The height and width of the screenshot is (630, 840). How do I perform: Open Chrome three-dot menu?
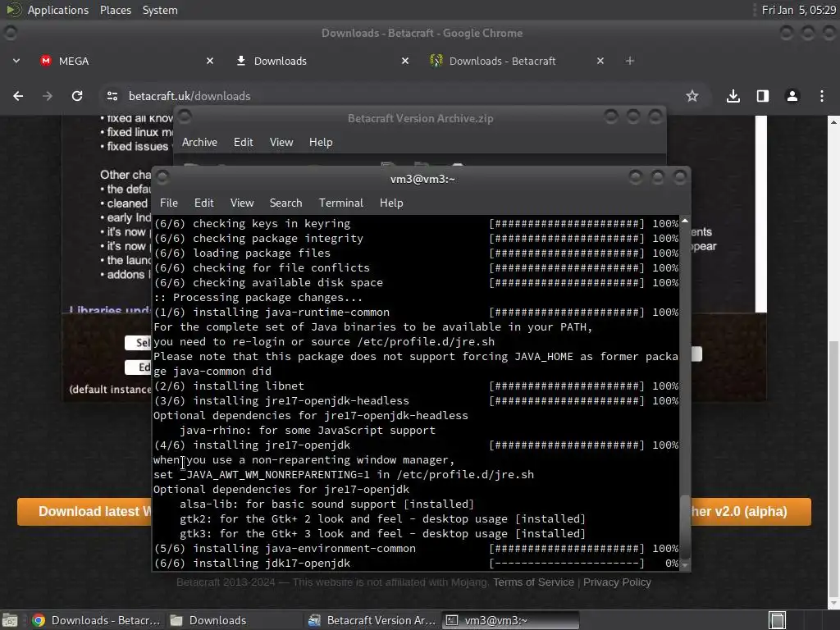click(822, 96)
